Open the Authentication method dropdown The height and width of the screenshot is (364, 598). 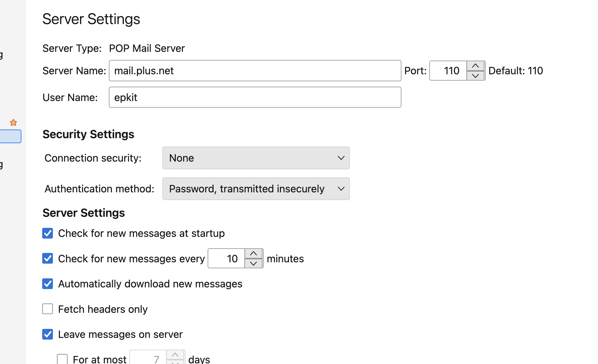[256, 189]
